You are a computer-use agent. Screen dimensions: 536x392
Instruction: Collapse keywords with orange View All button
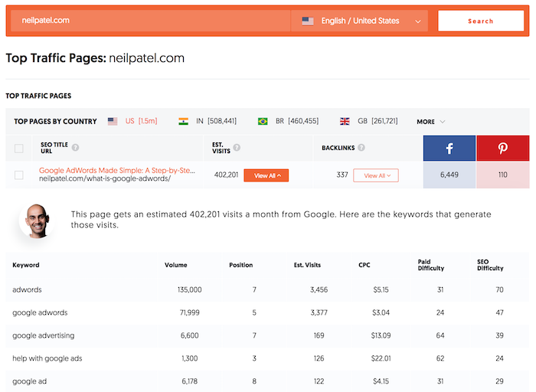click(x=266, y=175)
